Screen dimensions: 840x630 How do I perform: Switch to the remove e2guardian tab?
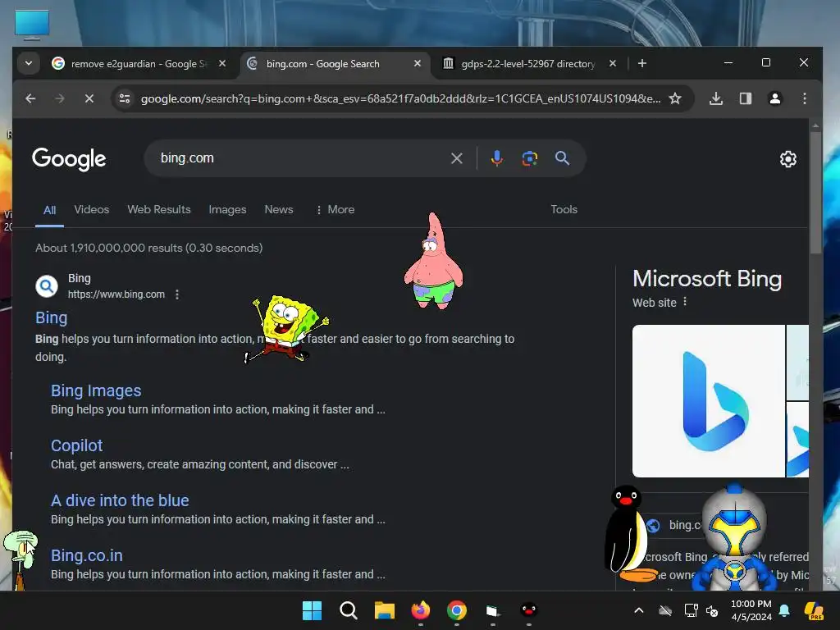click(138, 64)
